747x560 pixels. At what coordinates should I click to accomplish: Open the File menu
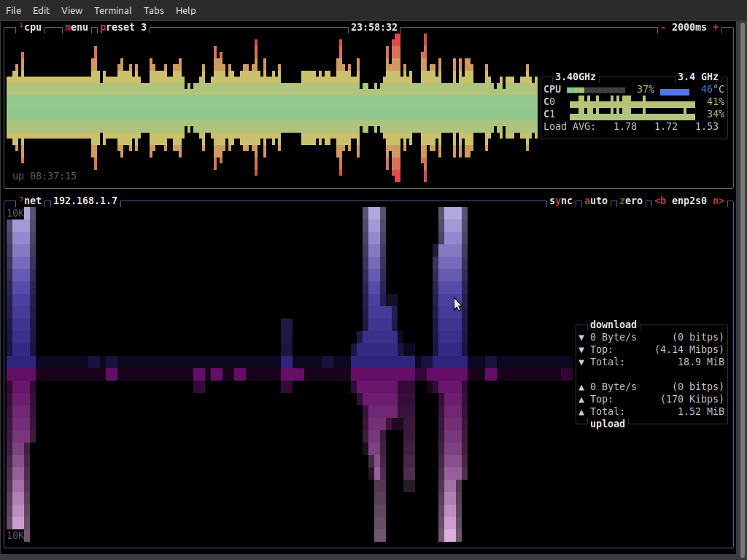[x=13, y=10]
